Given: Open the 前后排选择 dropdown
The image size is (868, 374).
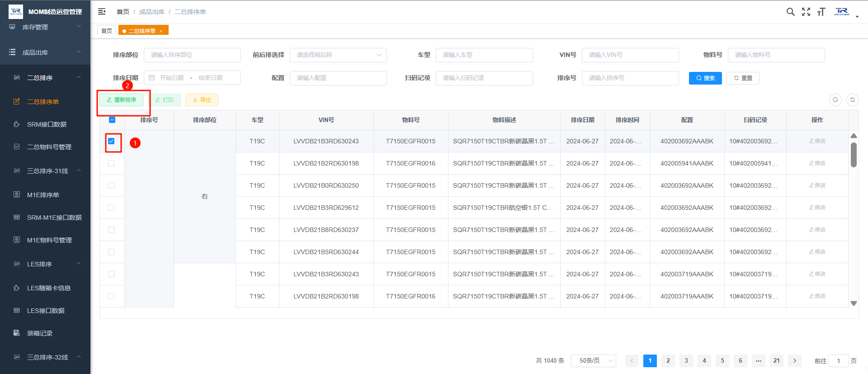Looking at the screenshot, I should (338, 55).
